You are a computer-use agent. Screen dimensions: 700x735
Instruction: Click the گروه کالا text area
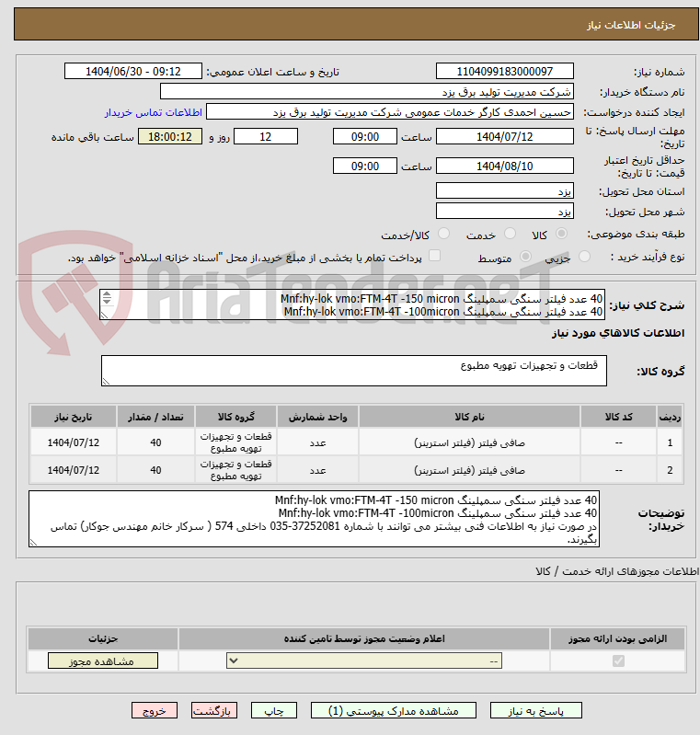tap(354, 371)
